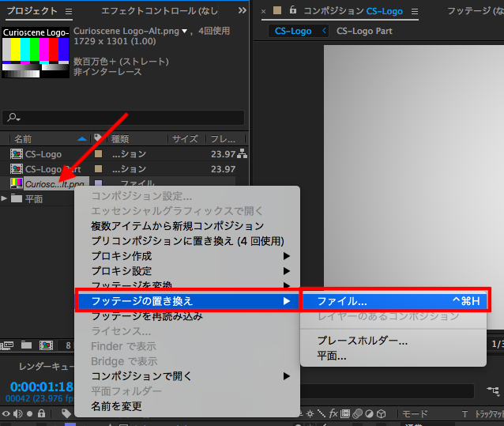Toggle the viewer lock icon on Composition panel
Image resolution: width=504 pixels, height=426 pixels.
(293, 10)
